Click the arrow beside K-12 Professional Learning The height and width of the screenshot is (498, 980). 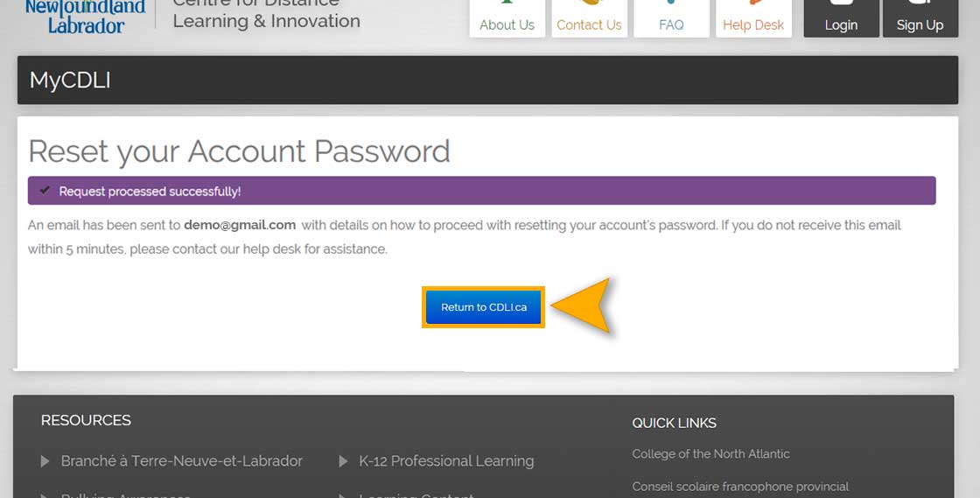tap(343, 461)
